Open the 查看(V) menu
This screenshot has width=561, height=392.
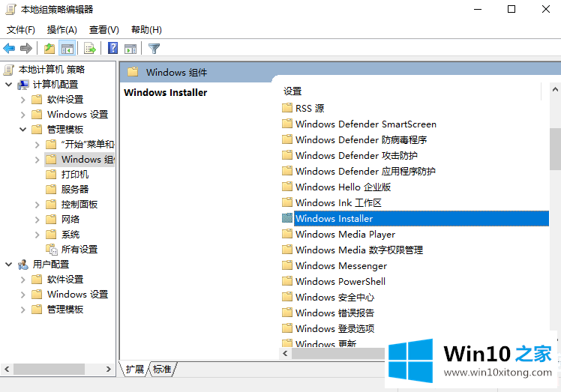pyautogui.click(x=103, y=30)
